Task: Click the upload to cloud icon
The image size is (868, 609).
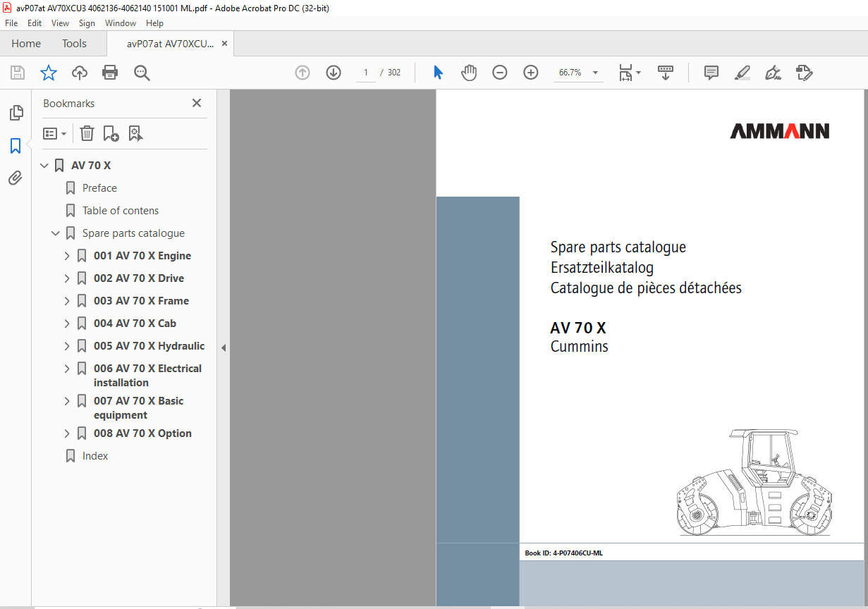Action: coord(80,73)
